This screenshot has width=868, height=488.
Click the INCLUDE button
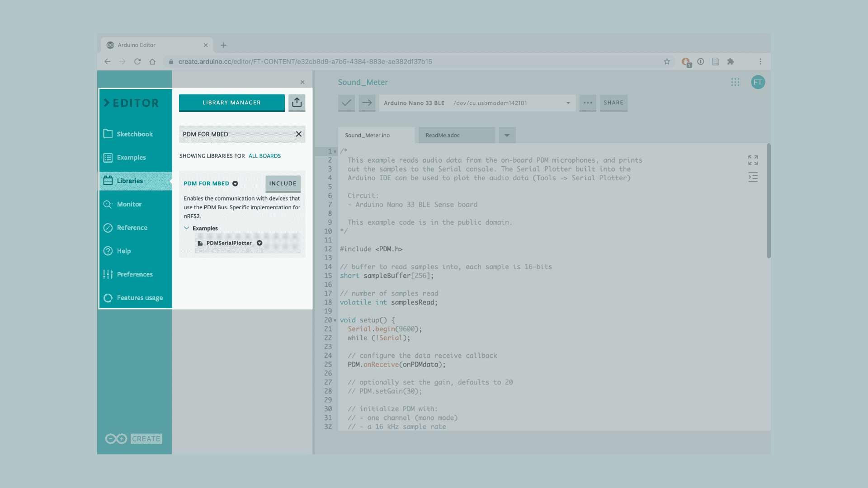click(x=283, y=183)
